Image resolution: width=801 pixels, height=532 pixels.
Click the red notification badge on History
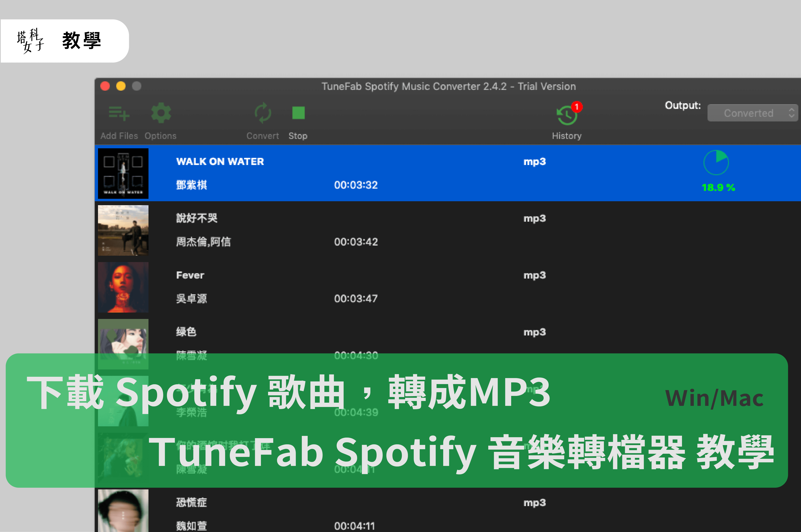tap(576, 107)
